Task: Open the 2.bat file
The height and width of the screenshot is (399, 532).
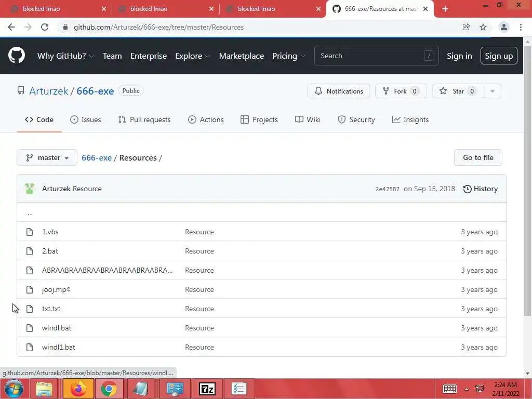Action: click(x=50, y=251)
